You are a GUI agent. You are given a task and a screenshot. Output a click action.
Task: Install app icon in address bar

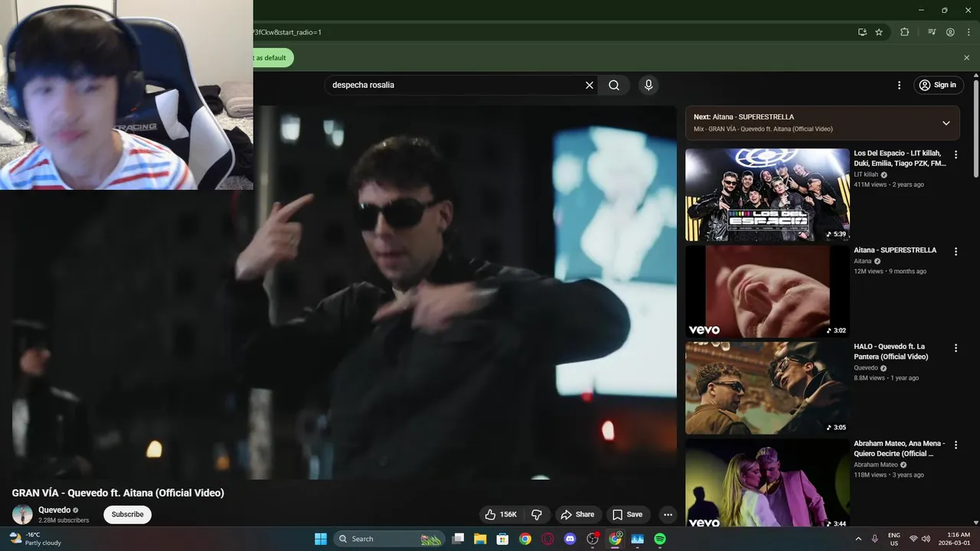862,32
